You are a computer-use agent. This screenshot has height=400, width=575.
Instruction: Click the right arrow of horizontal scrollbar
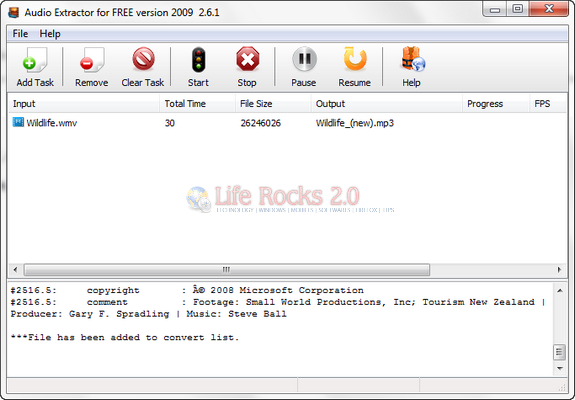[x=559, y=270]
